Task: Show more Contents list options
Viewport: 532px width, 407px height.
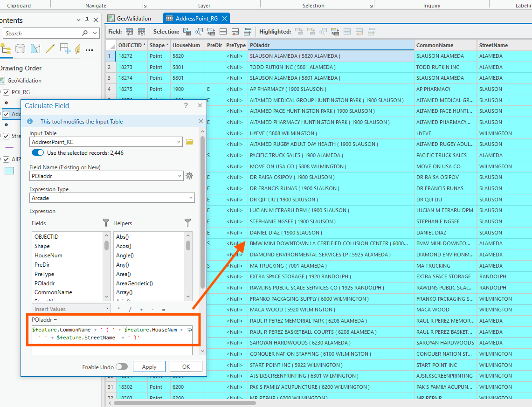Action: (89, 50)
